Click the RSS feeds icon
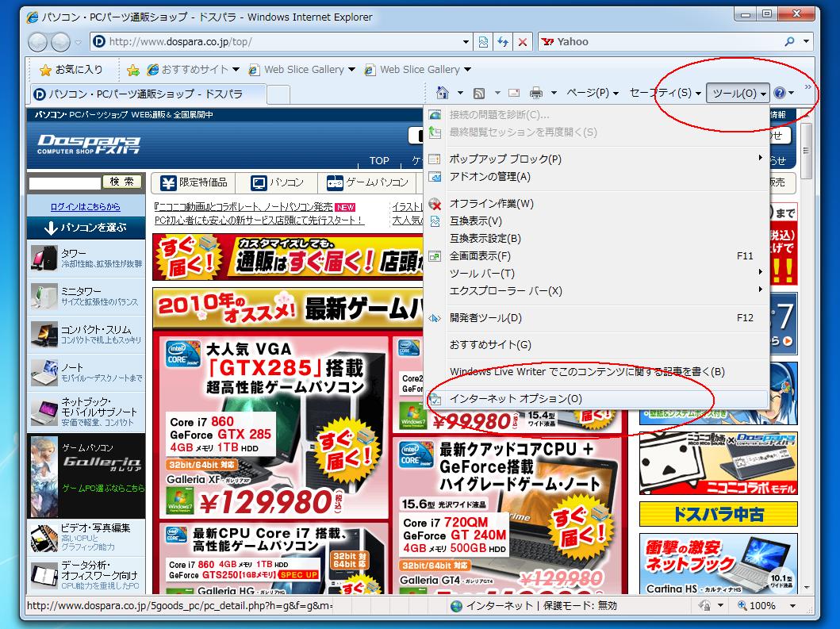 pyautogui.click(x=479, y=94)
